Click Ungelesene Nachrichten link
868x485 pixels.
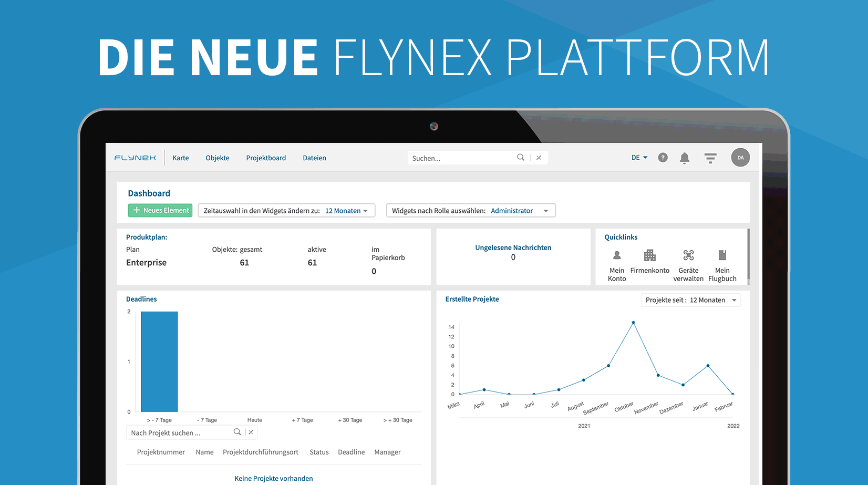pos(513,247)
